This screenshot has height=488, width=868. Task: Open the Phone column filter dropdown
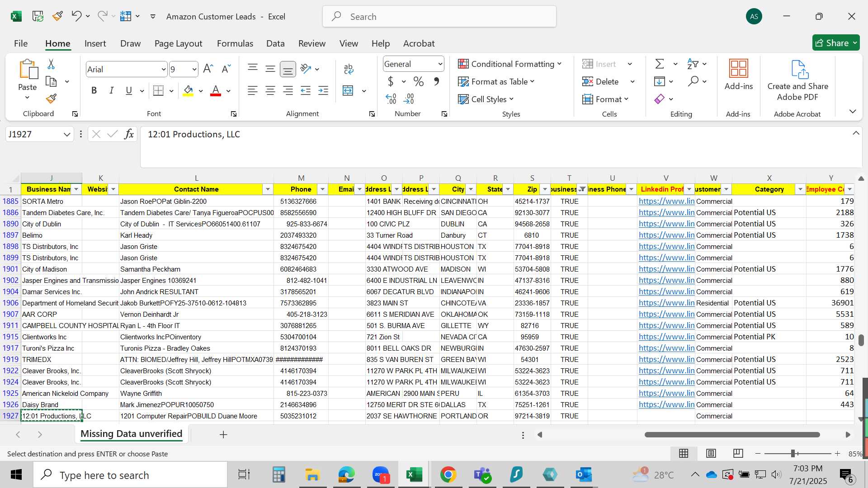(322, 189)
